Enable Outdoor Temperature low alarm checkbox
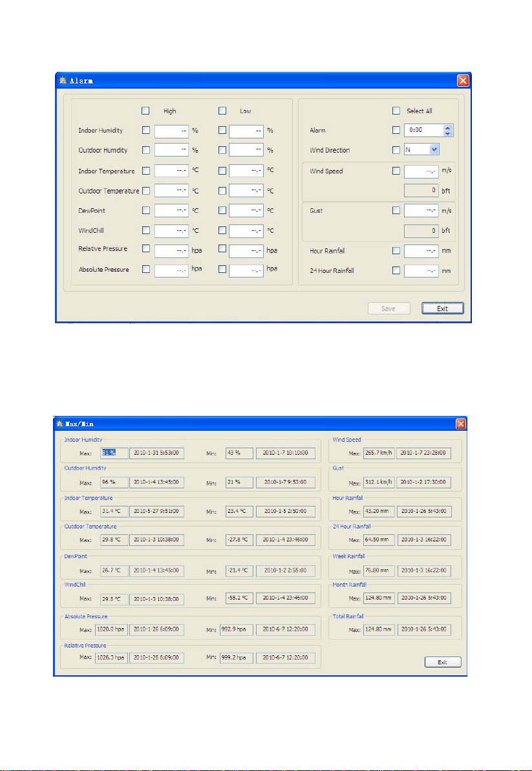 tap(222, 190)
